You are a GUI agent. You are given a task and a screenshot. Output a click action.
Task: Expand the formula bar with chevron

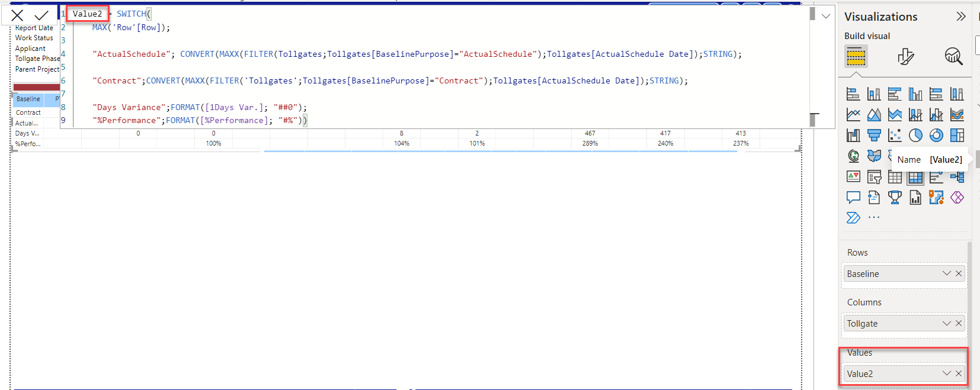(x=826, y=16)
